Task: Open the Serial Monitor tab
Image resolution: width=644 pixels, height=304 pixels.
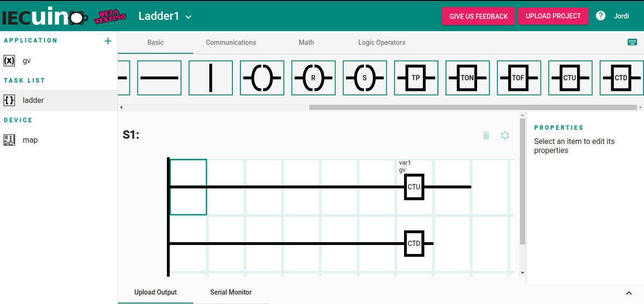Action: [231, 292]
